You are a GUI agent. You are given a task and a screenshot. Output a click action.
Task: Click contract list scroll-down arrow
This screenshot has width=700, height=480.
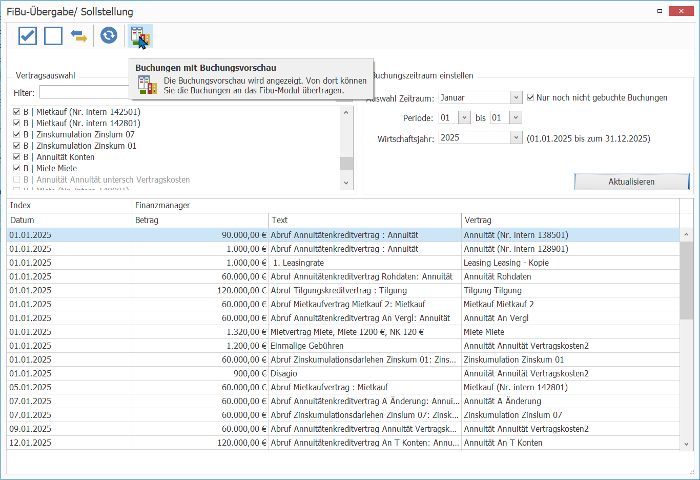(346, 183)
